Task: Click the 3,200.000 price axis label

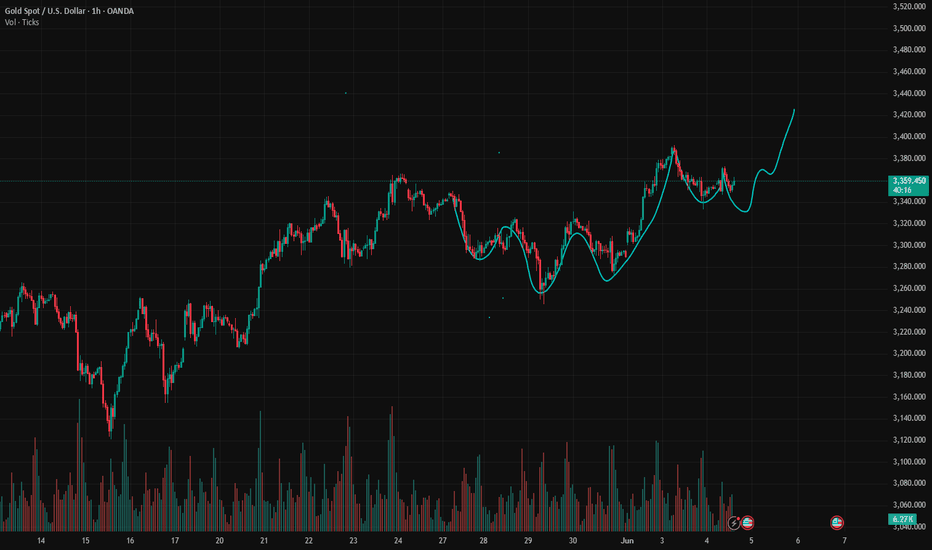Action: point(909,353)
